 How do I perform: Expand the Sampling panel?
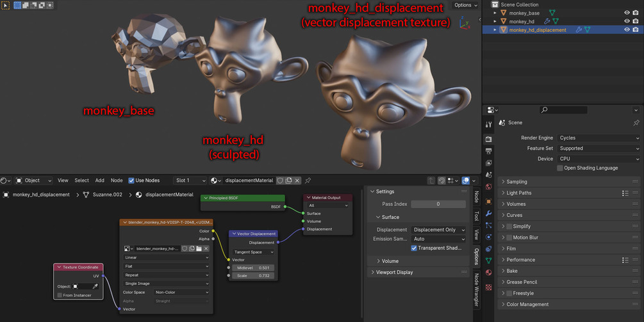[569, 182]
